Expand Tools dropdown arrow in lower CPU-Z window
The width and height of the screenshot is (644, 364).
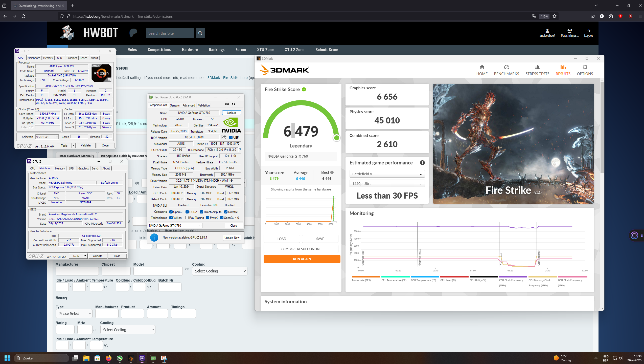pos(85,256)
